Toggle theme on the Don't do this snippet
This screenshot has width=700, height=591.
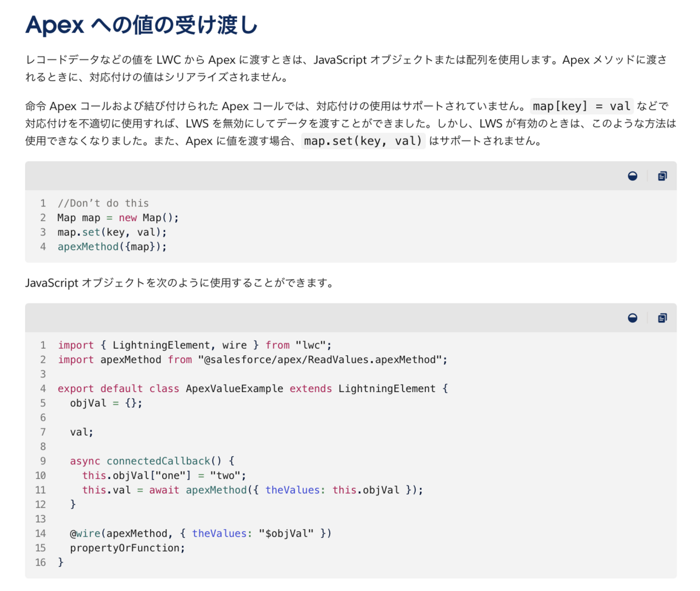[x=632, y=176]
